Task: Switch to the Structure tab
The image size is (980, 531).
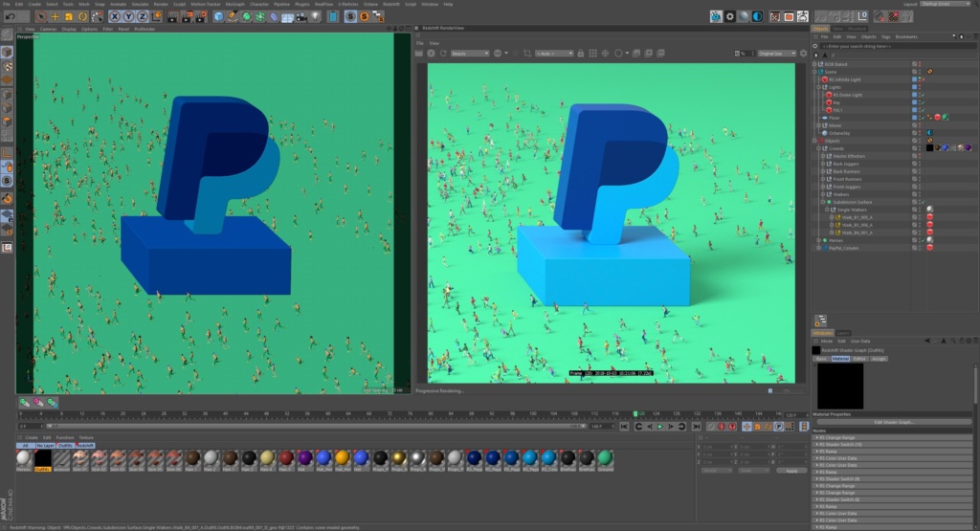Action: click(857, 29)
